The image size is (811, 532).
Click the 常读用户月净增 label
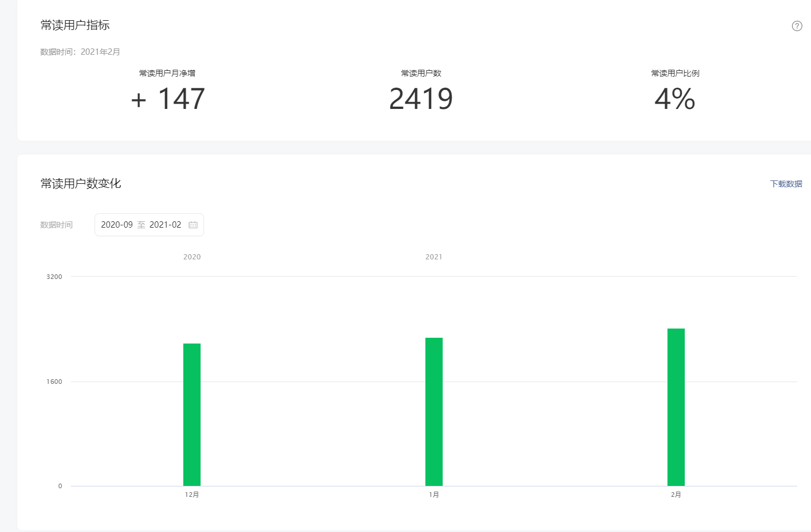tap(167, 73)
